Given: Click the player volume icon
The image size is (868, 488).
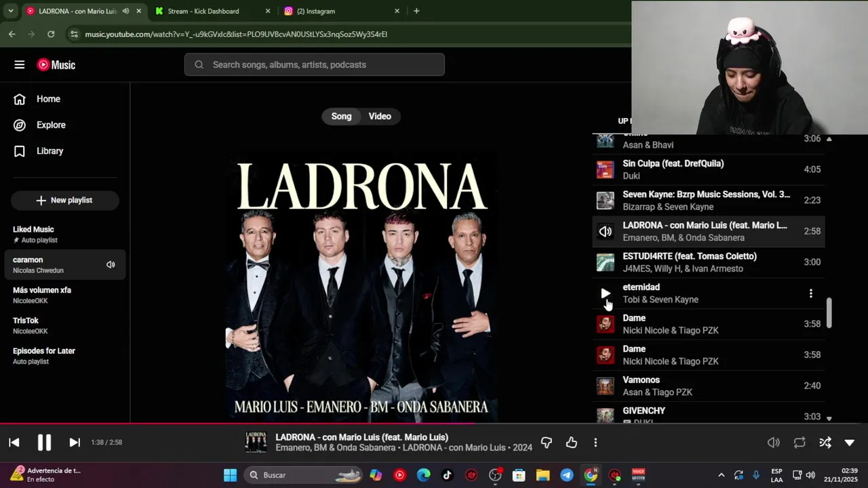Looking at the screenshot, I should (x=773, y=443).
